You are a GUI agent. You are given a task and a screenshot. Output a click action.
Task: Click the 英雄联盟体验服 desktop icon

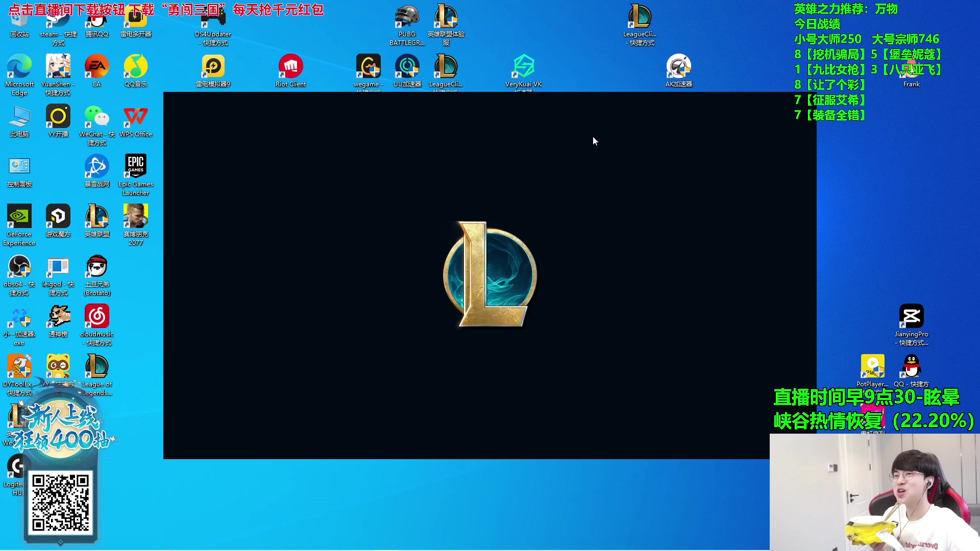click(446, 24)
